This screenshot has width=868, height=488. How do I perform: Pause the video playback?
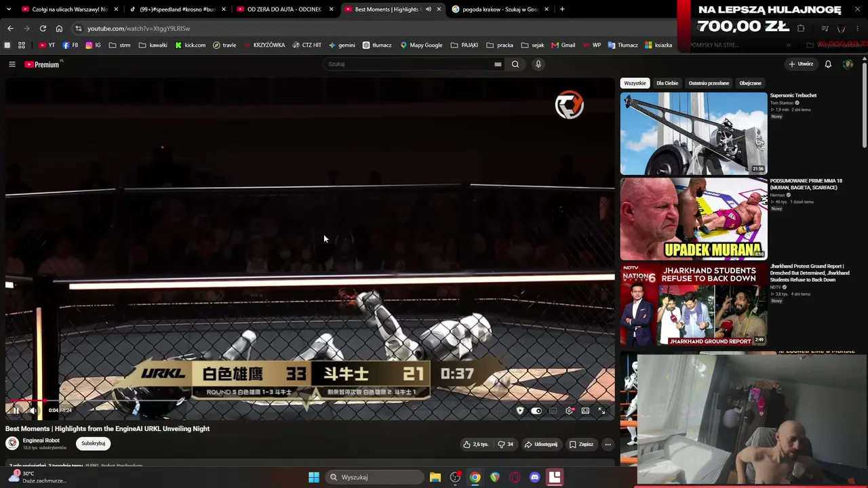click(15, 410)
